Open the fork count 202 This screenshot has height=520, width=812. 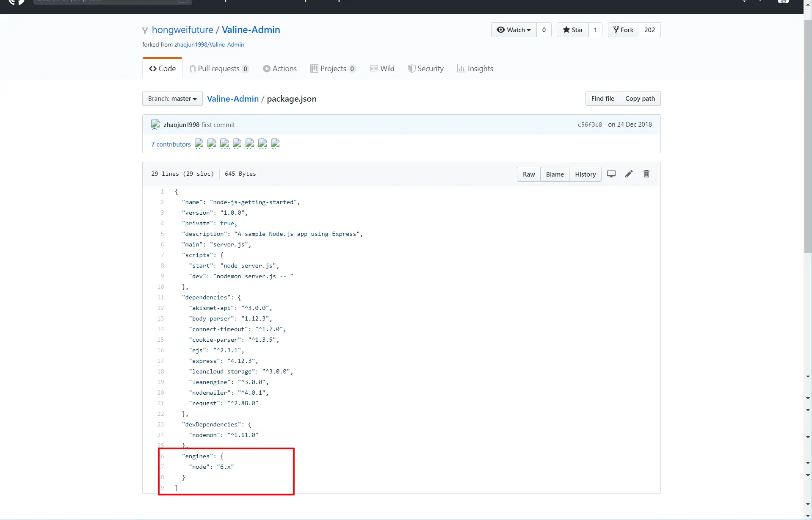650,30
